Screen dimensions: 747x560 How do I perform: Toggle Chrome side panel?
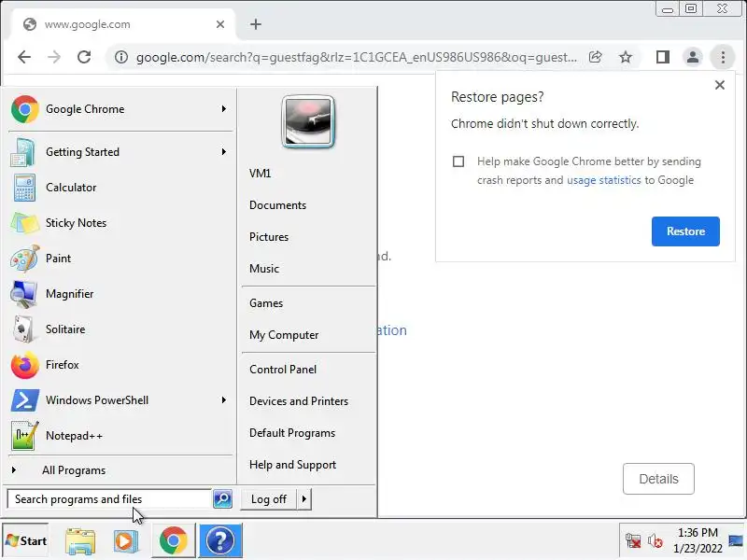coord(663,57)
